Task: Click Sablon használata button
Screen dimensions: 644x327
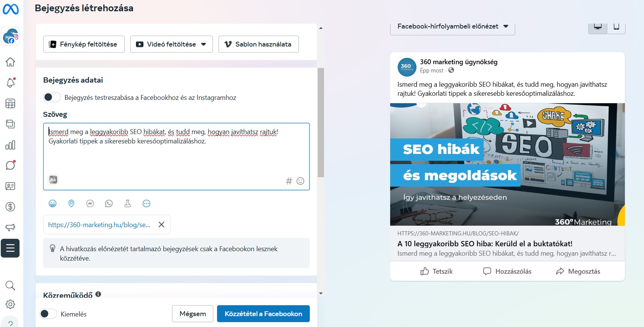Action: tap(259, 44)
